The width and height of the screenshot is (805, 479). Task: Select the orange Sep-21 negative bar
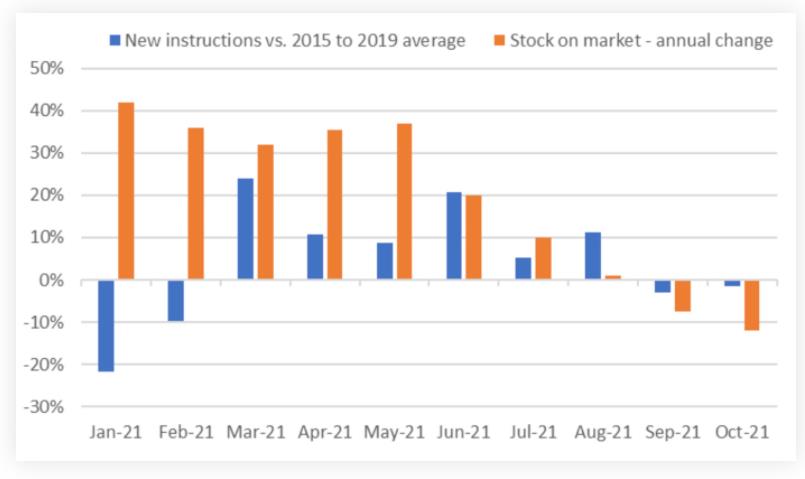(682, 296)
